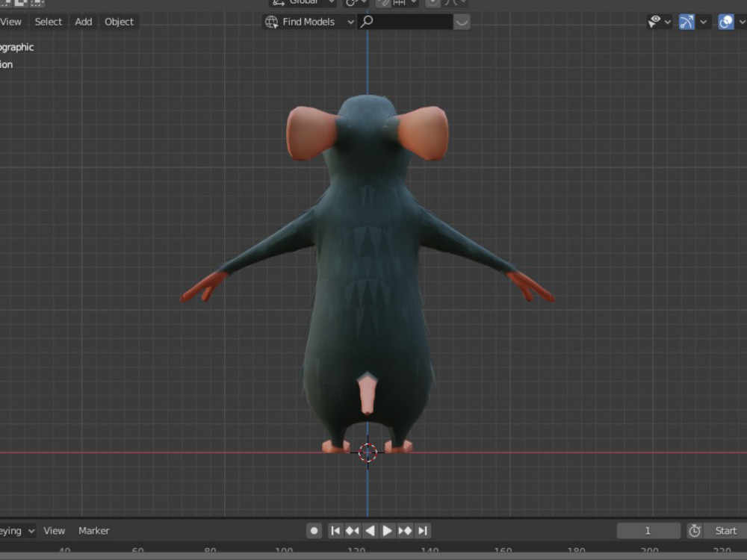Toggle the preview range clock icon
This screenshot has height=560, width=747.
click(x=695, y=530)
